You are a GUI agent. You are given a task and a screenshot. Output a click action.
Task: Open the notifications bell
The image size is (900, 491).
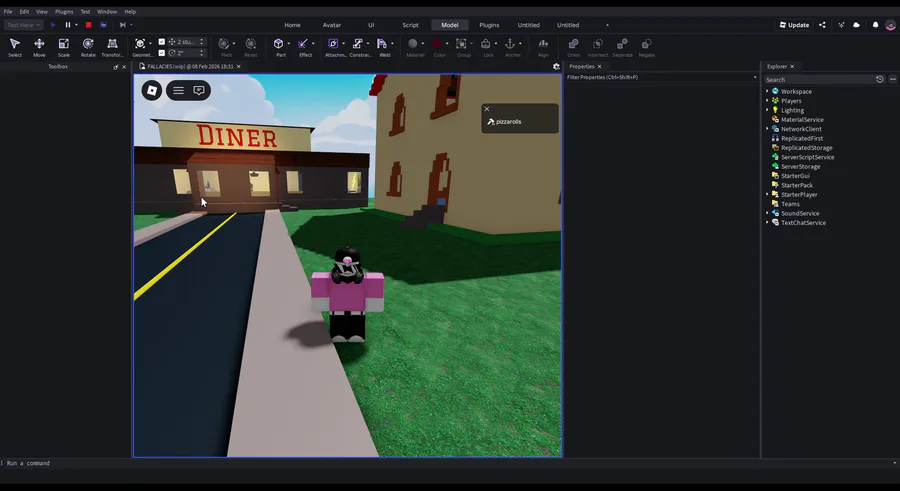pyautogui.click(x=875, y=25)
